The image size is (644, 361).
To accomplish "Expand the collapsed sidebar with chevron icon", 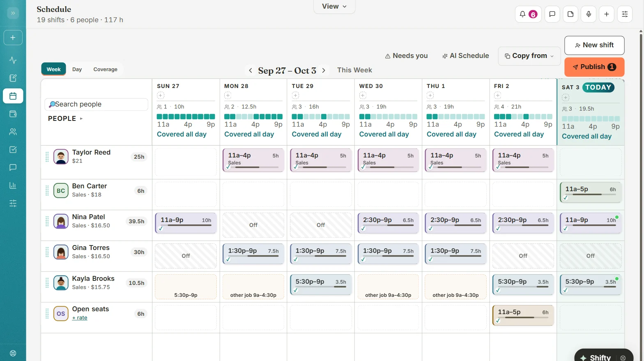I will 13,13.
